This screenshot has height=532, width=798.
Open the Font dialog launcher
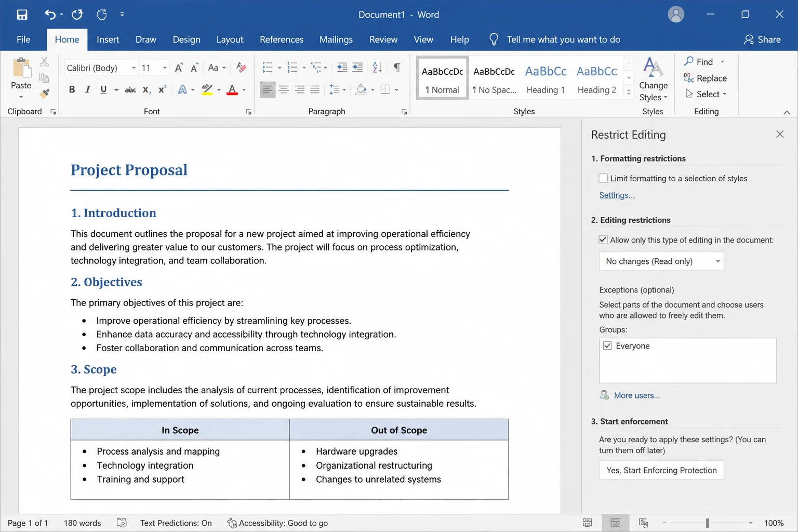[x=248, y=112]
